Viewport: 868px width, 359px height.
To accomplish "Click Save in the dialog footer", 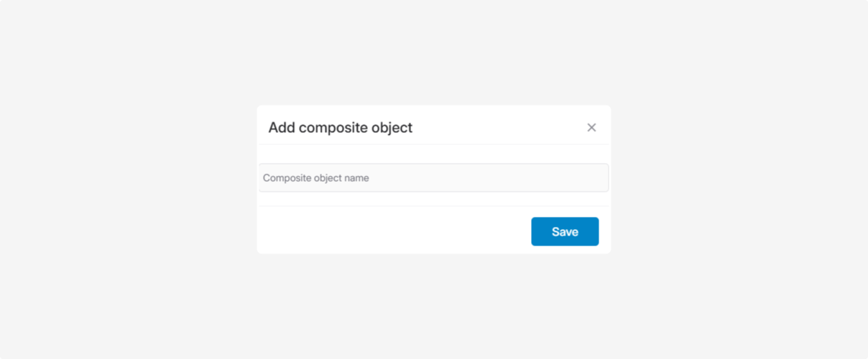I will click(565, 232).
